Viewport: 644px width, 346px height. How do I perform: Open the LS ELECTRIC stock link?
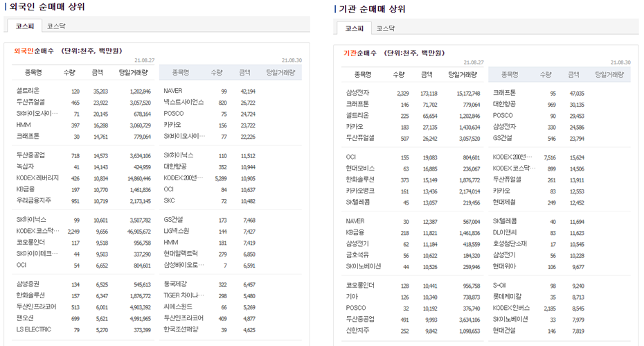click(x=34, y=329)
